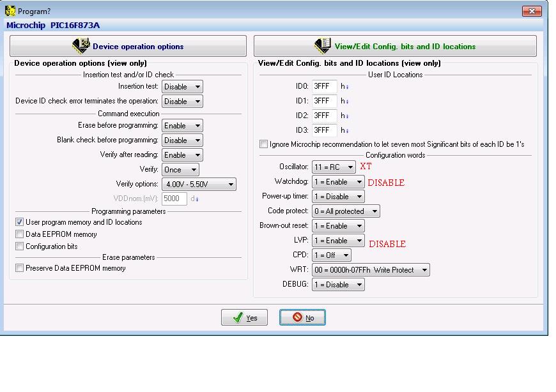Viewport: 556px width, 392px height.
Task: Click the 'Programming parameters' section heading
Action: point(128,211)
